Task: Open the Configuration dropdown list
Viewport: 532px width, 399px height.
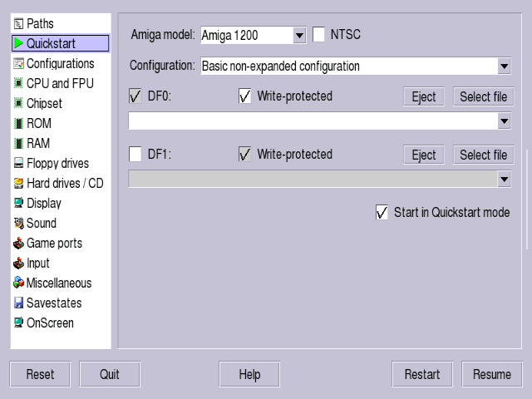Action: pyautogui.click(x=505, y=66)
